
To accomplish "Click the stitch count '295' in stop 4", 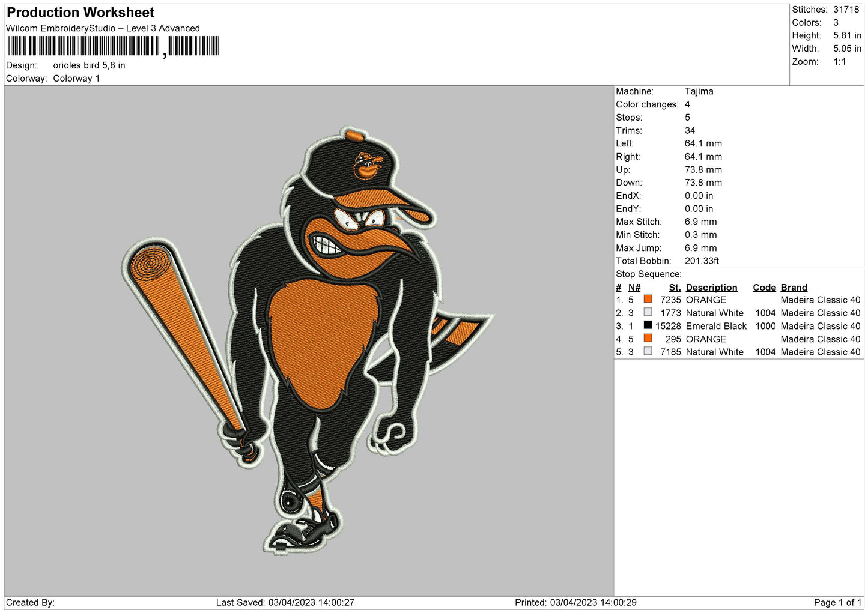I will [673, 339].
